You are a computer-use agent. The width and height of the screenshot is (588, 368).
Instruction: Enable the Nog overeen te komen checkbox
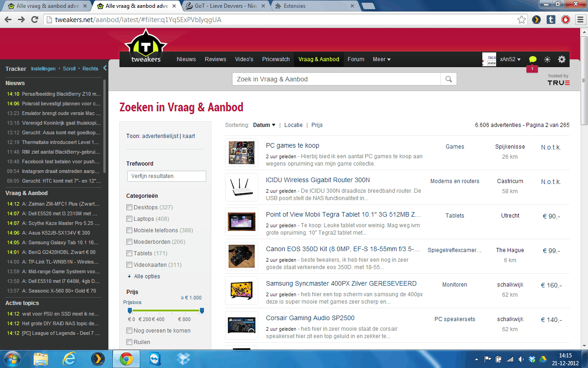tap(129, 330)
